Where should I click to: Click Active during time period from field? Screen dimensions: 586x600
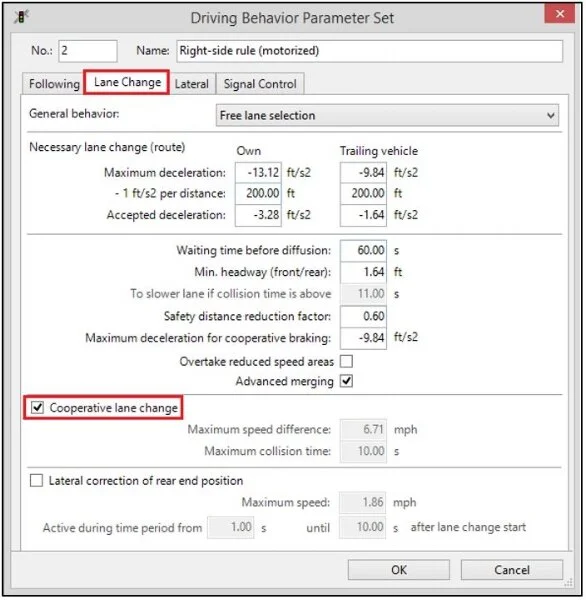point(231,528)
